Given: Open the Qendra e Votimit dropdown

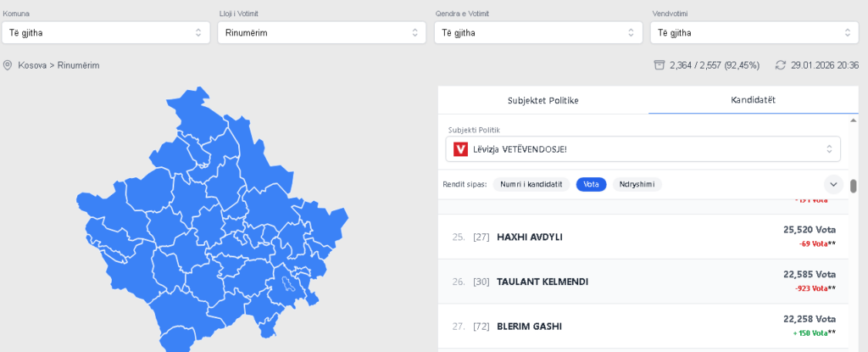Looking at the screenshot, I should [x=538, y=33].
